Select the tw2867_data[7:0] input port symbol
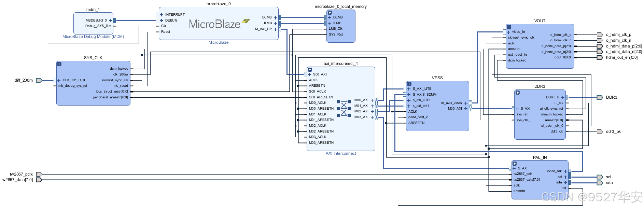The image size is (644, 208). click(39, 180)
